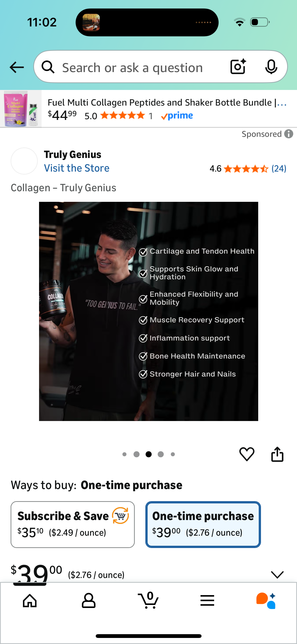297x644 pixels.
Task: Tap the back arrow icon
Action: pos(17,67)
